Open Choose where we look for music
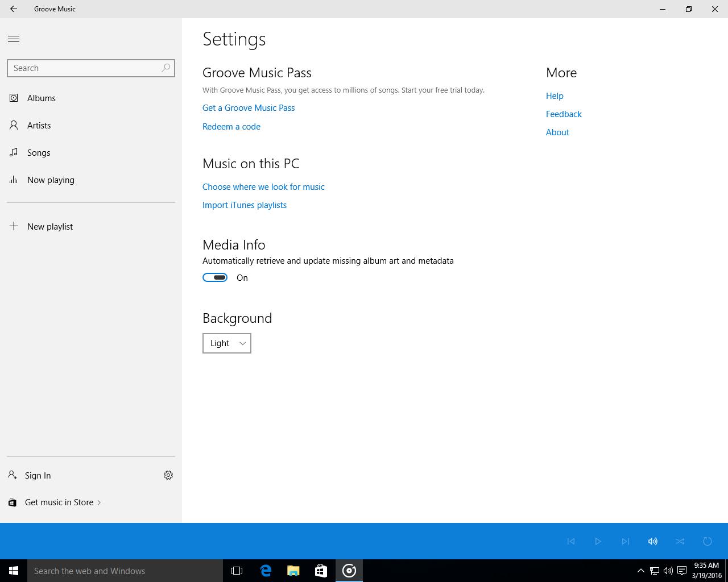728x582 pixels. (263, 186)
